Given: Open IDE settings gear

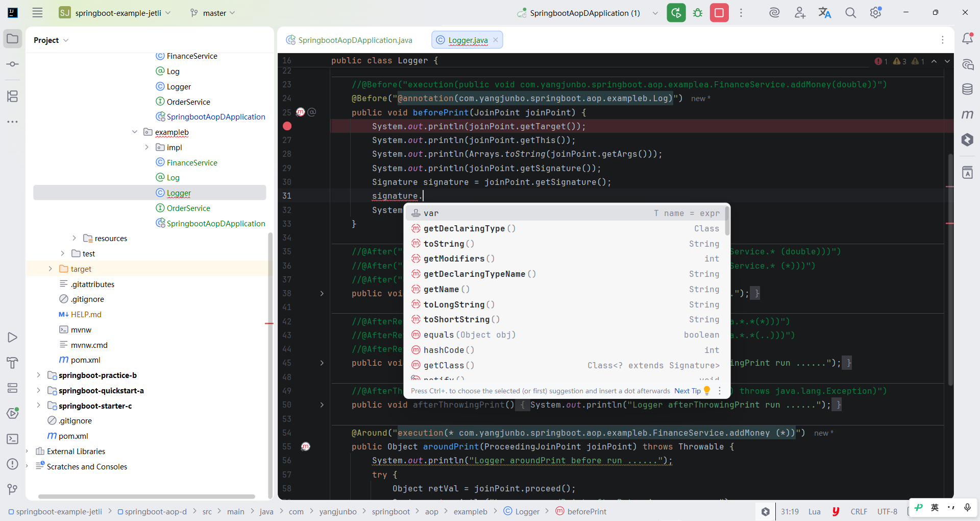Looking at the screenshot, I should tap(876, 13).
